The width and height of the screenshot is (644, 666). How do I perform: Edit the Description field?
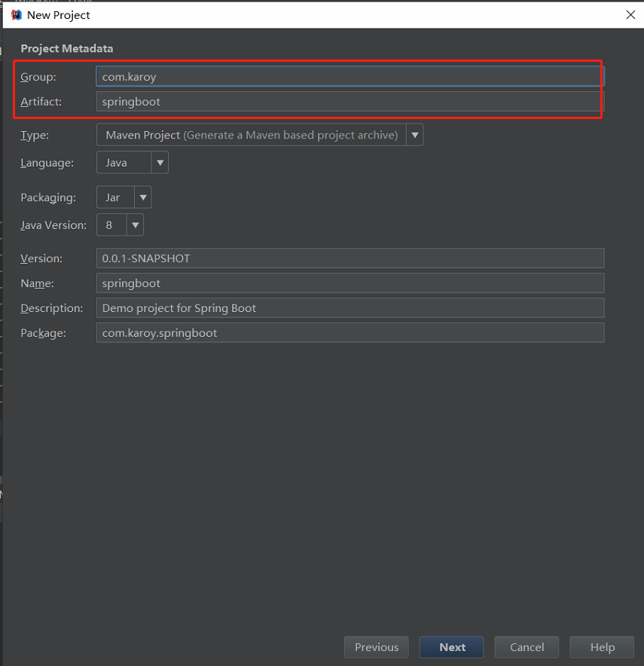[x=349, y=308]
